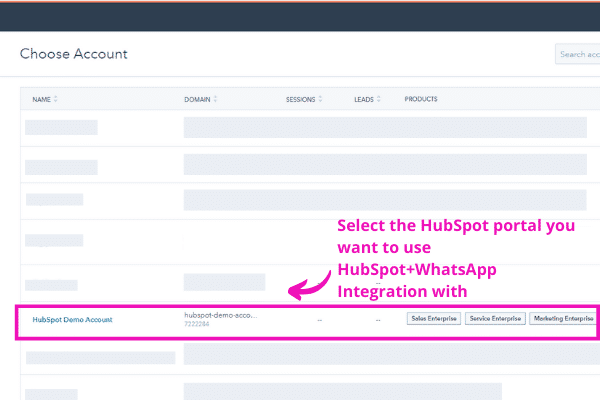Sort accounts by the Name column
The image size is (600, 400).
pyautogui.click(x=45, y=99)
